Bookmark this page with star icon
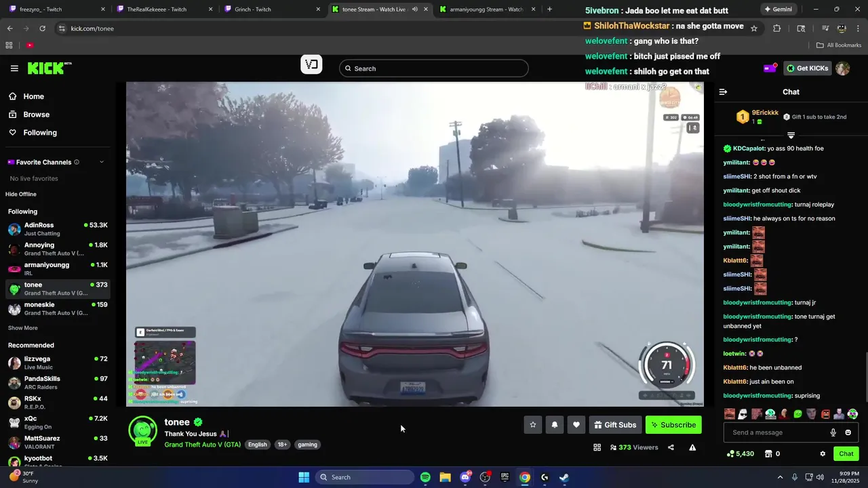 (754, 28)
